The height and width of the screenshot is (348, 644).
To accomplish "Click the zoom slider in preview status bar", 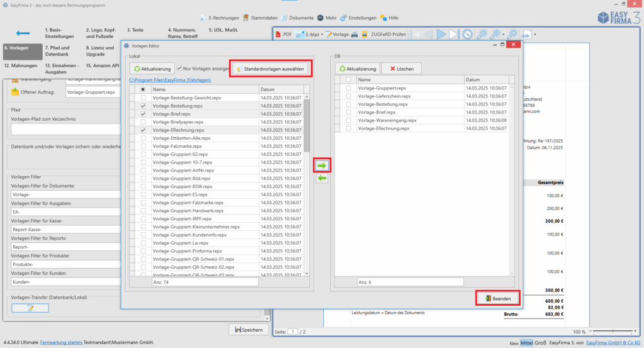I will point(613,331).
